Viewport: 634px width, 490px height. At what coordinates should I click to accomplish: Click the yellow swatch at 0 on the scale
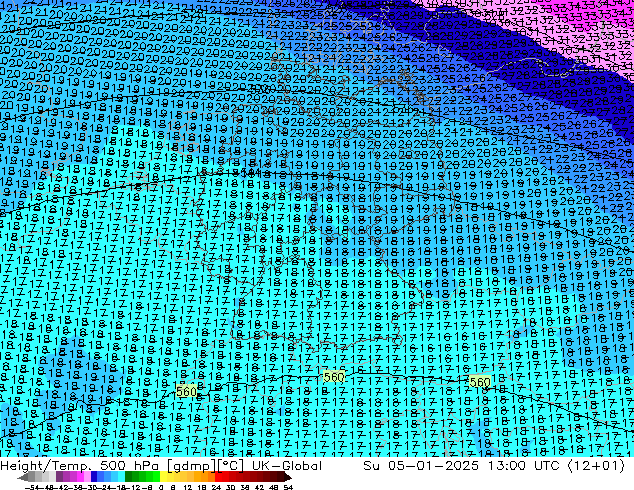163,476
